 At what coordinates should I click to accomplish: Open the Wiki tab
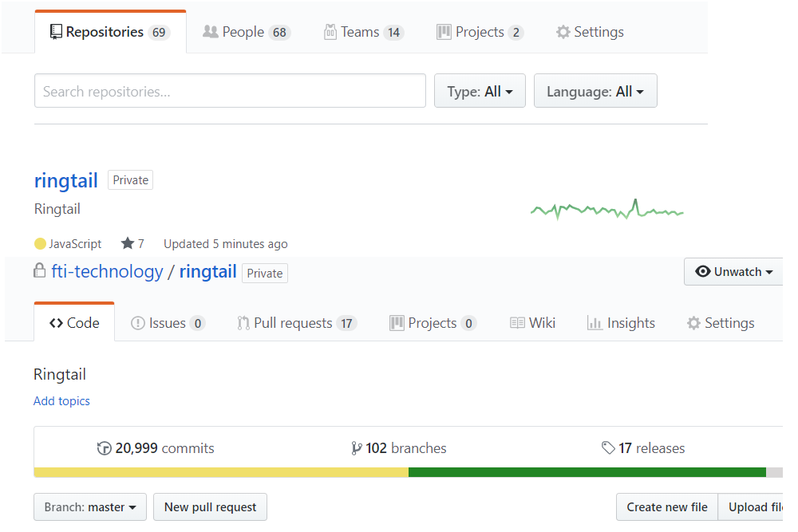point(533,323)
